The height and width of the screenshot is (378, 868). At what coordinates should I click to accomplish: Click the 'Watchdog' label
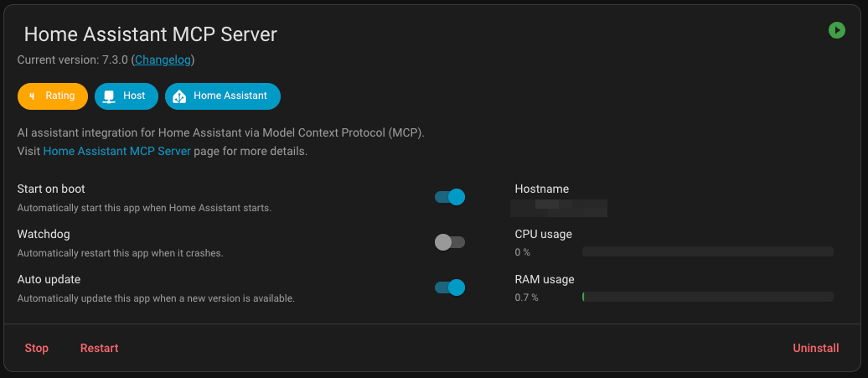coord(44,234)
